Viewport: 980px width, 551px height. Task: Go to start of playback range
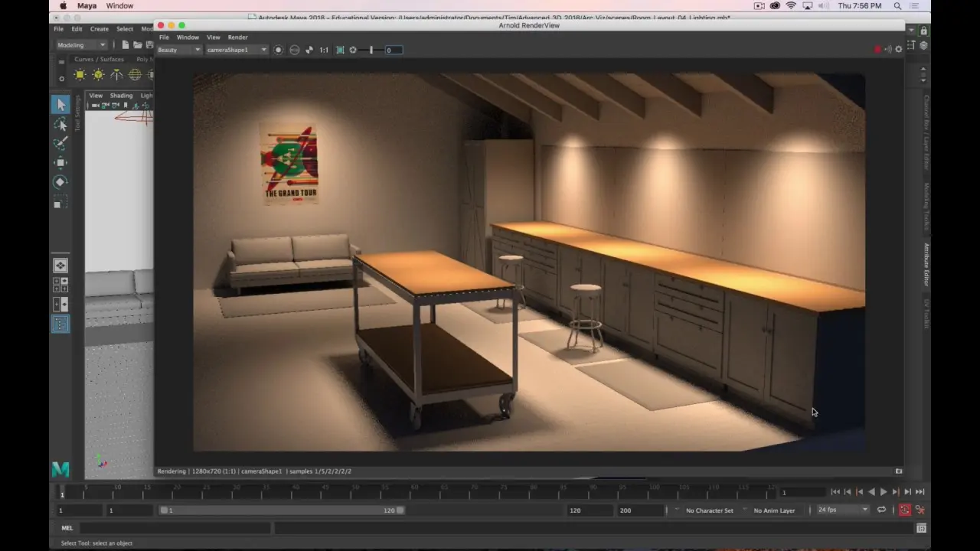(835, 492)
